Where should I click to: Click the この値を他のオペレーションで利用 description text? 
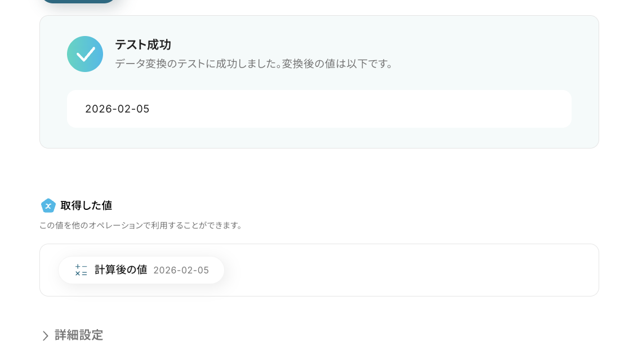(141, 226)
